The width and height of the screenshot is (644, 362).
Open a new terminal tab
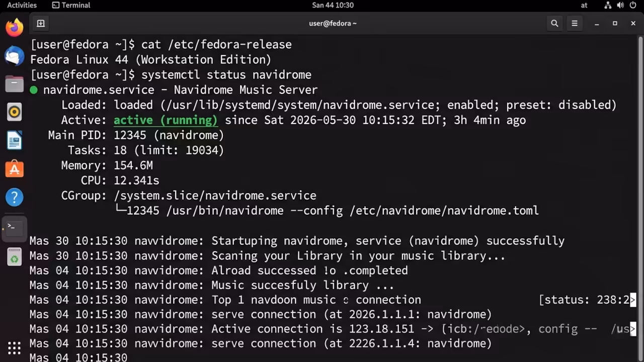[x=41, y=23]
